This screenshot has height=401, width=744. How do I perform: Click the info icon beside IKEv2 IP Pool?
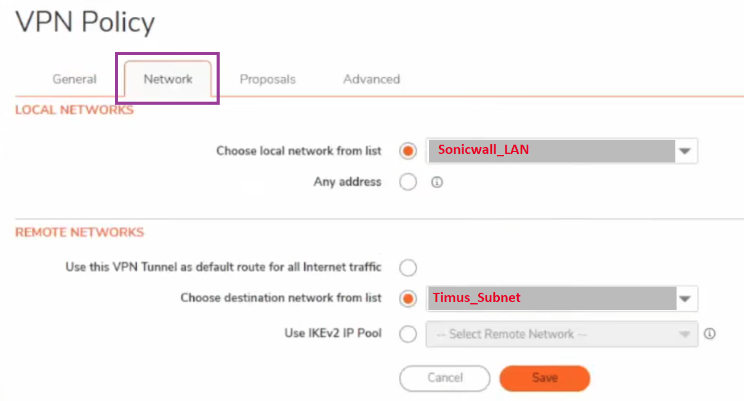(x=709, y=334)
